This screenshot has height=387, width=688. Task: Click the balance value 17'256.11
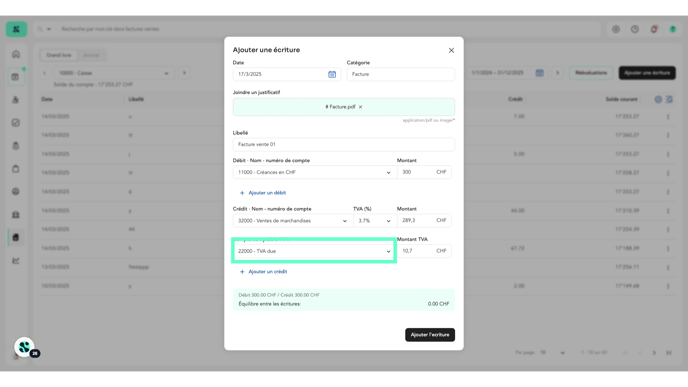coord(627,267)
